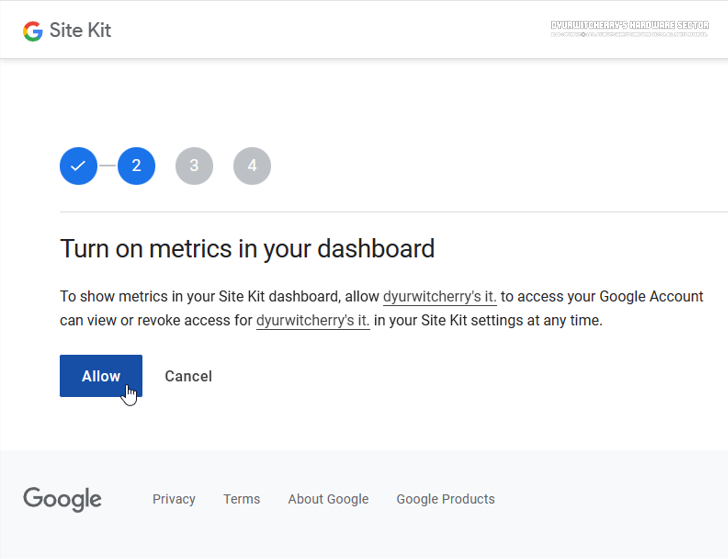
Task: Select step 3 circle in progress indicator
Action: pyautogui.click(x=194, y=166)
